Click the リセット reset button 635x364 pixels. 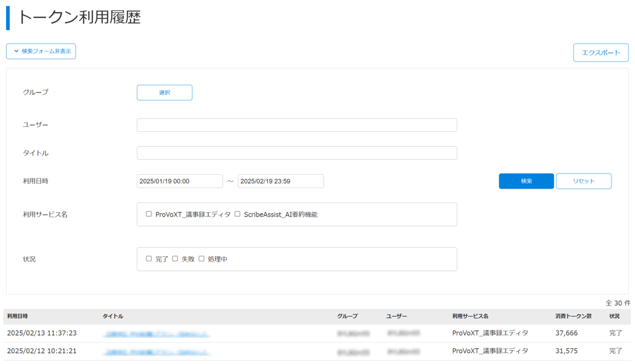[583, 181]
